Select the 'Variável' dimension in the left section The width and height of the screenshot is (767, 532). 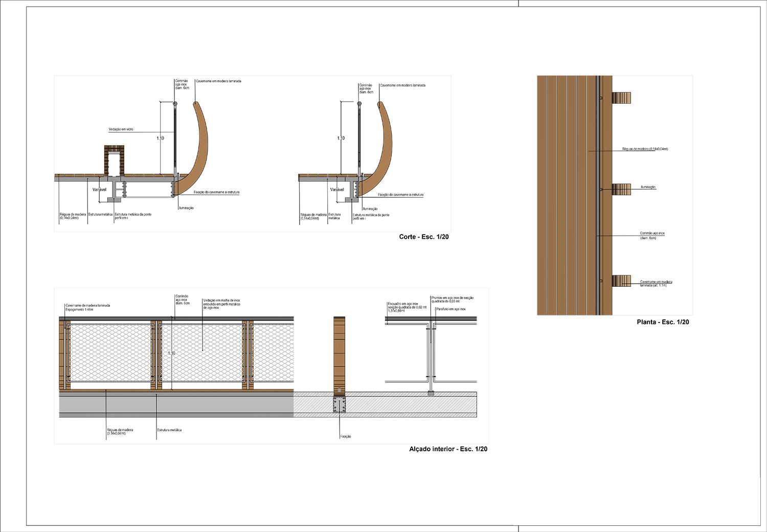pos(99,190)
